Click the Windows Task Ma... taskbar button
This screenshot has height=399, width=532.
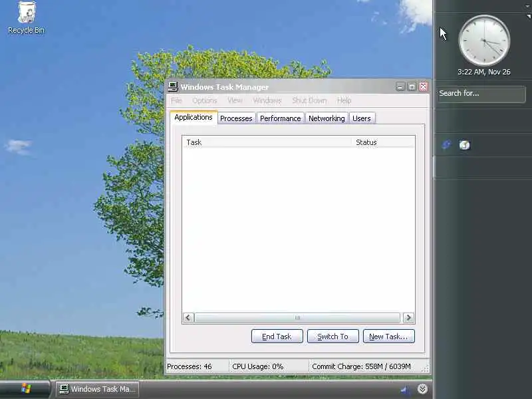tap(97, 389)
